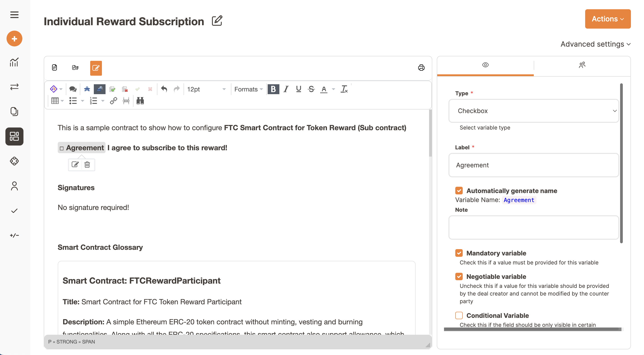644x355 pixels.
Task: Select the templates grid sidebar icon
Action: (14, 137)
